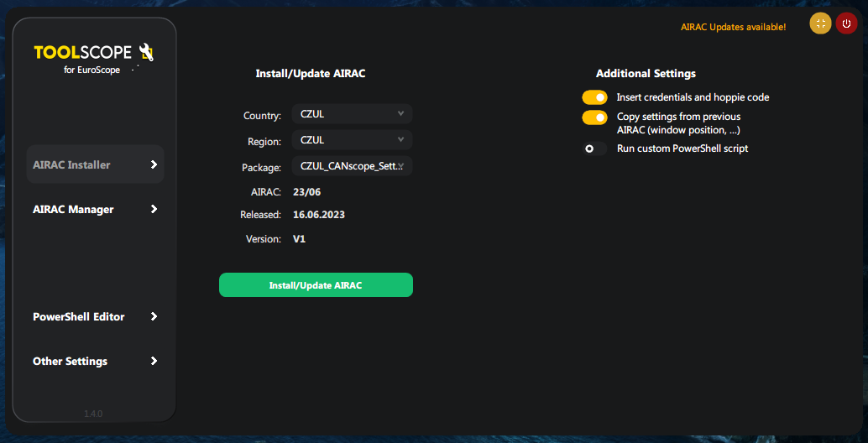This screenshot has width=868, height=443.
Task: Disable Insert credentials and hoppie code
Action: coord(594,97)
